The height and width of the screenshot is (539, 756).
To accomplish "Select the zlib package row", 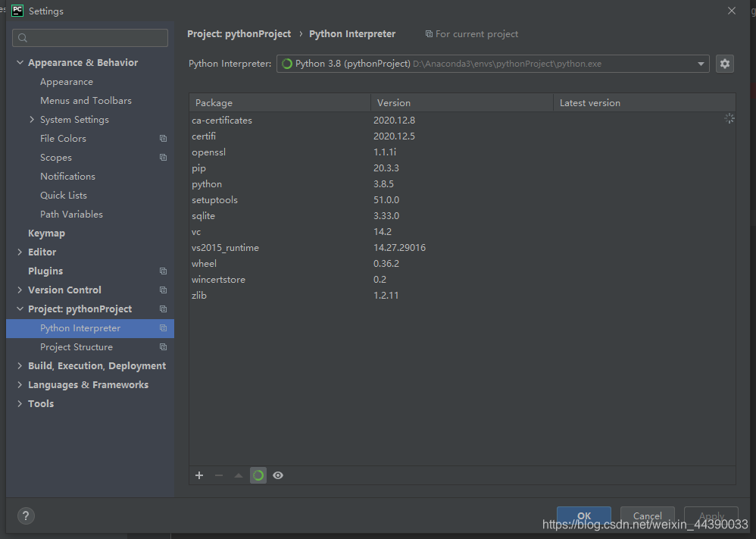I will [462, 296].
